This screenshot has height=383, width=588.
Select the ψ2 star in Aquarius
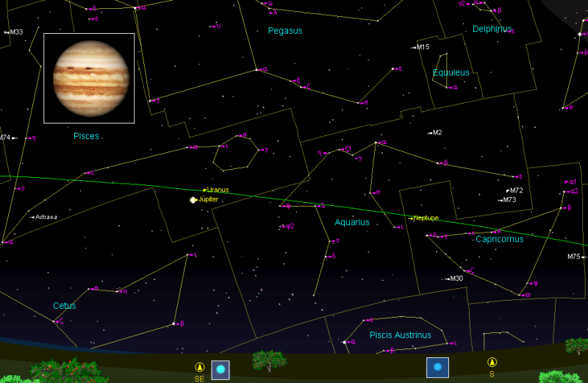(x=287, y=226)
